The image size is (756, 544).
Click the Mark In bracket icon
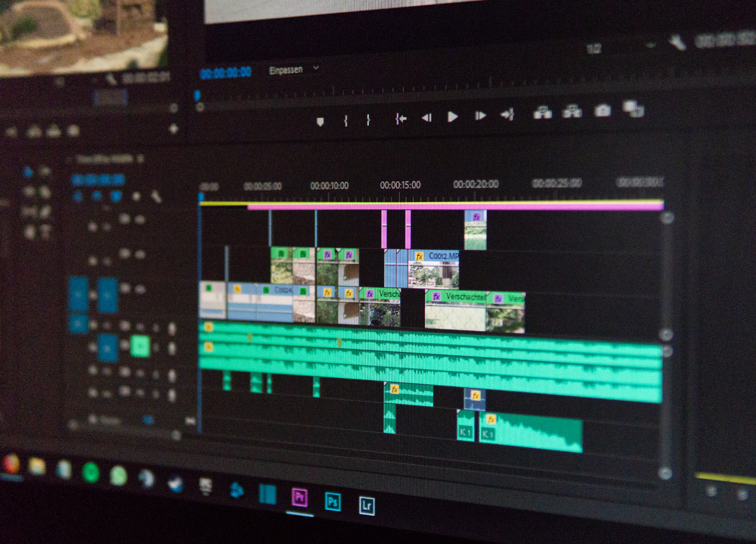tap(346, 120)
